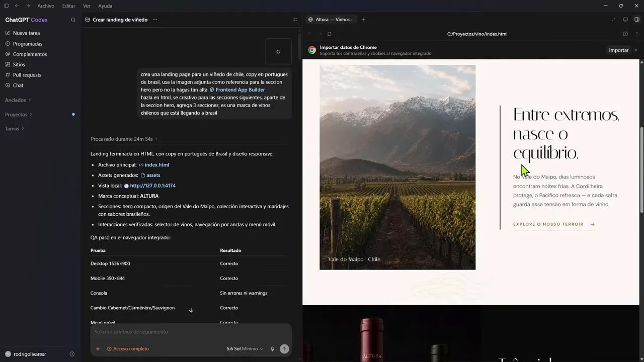Click the web page vertical scrollbar
Screen dimensions: 644x362
(x=641, y=169)
